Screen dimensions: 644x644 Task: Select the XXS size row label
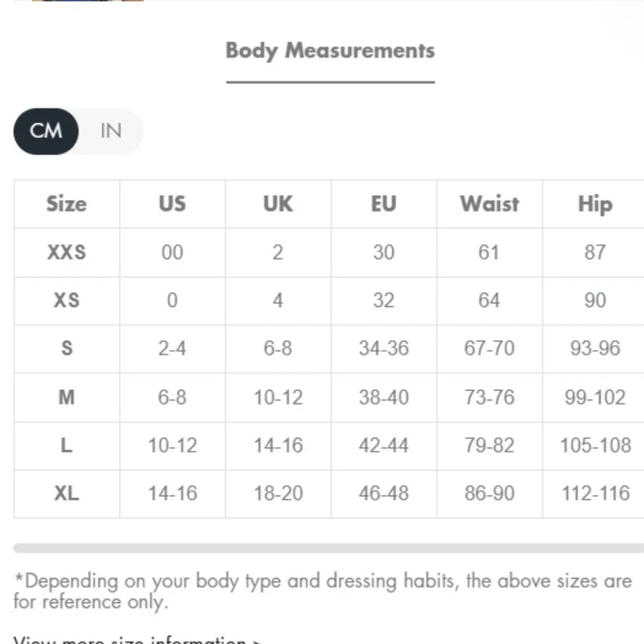tap(66, 252)
